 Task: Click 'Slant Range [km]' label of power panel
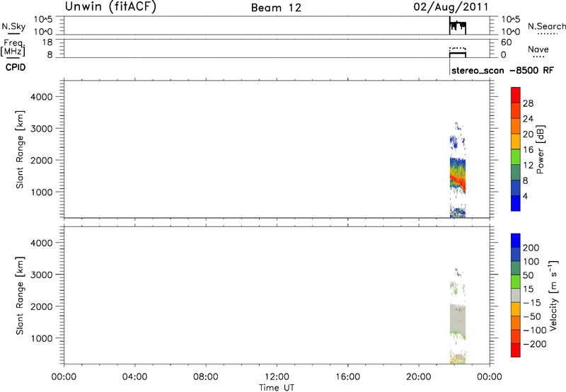[20, 149]
